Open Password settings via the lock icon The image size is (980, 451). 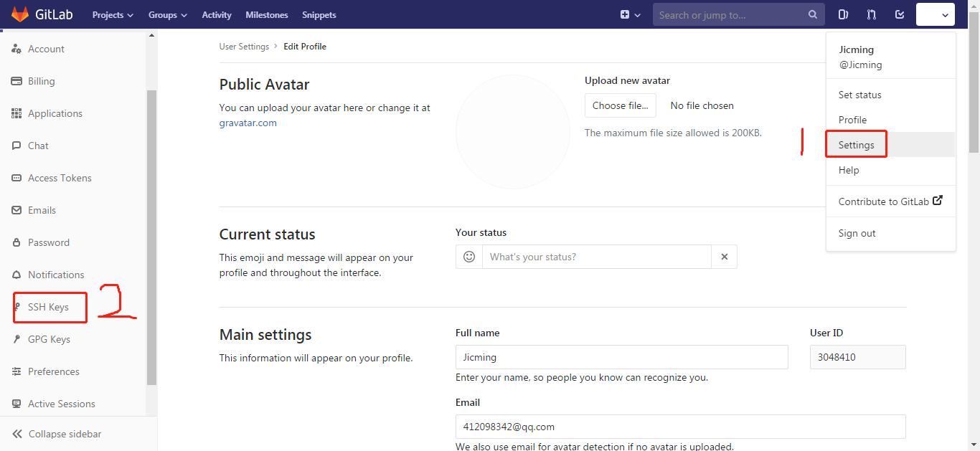coord(49,242)
